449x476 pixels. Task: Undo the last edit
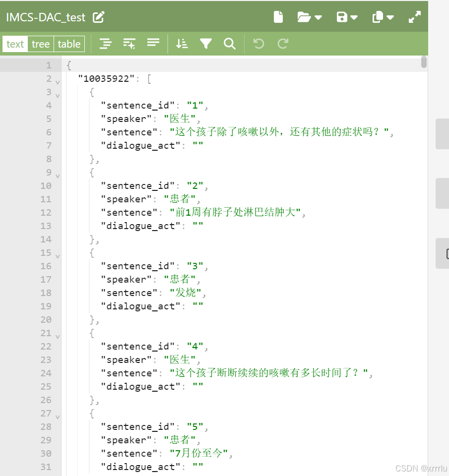(x=258, y=44)
